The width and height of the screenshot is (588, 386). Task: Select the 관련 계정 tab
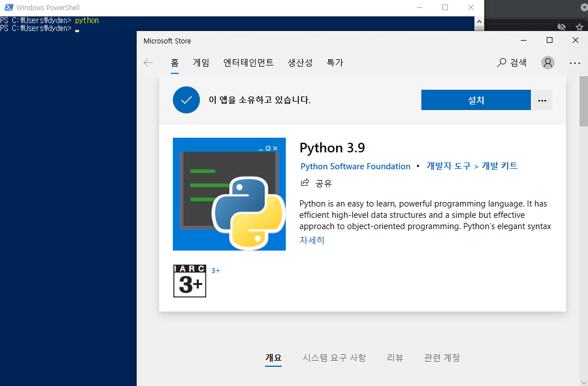tap(442, 358)
